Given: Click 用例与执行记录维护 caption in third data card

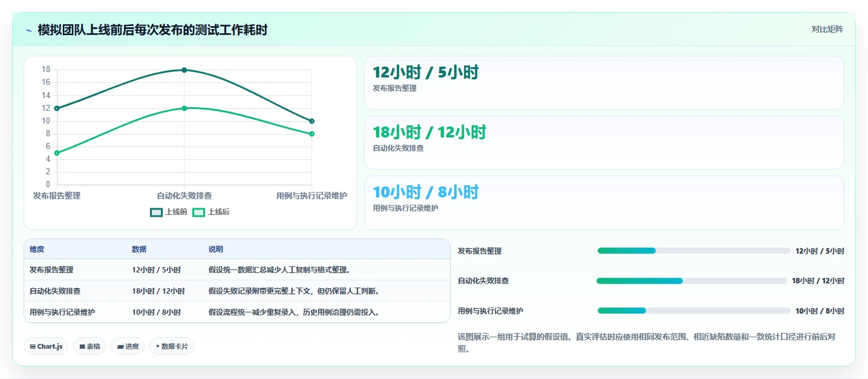Looking at the screenshot, I should pos(405,208).
